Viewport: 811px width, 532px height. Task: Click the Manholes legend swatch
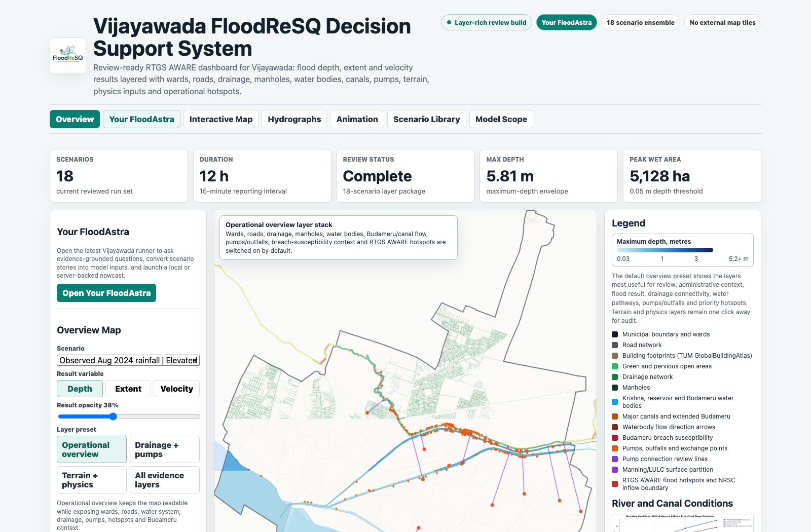click(615, 388)
